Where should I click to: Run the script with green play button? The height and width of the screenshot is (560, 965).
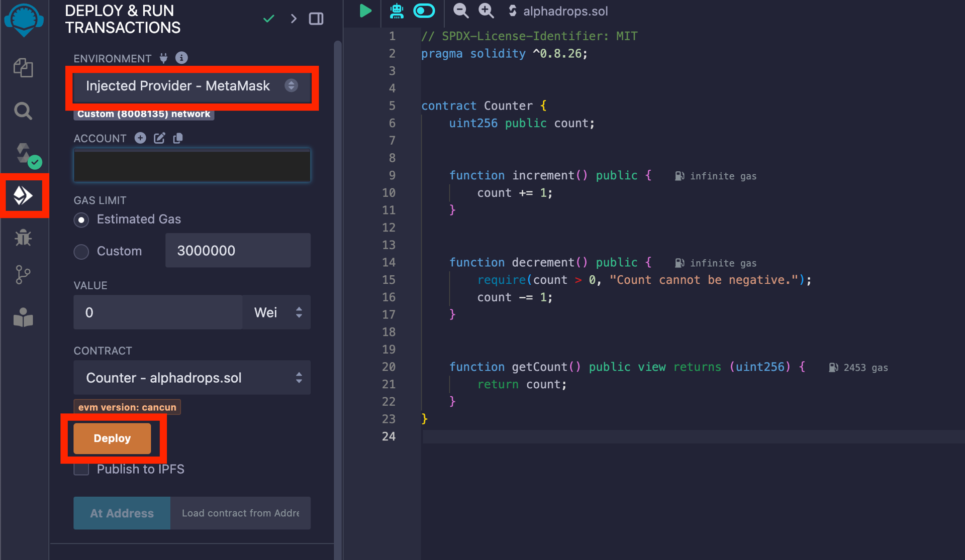365,11
